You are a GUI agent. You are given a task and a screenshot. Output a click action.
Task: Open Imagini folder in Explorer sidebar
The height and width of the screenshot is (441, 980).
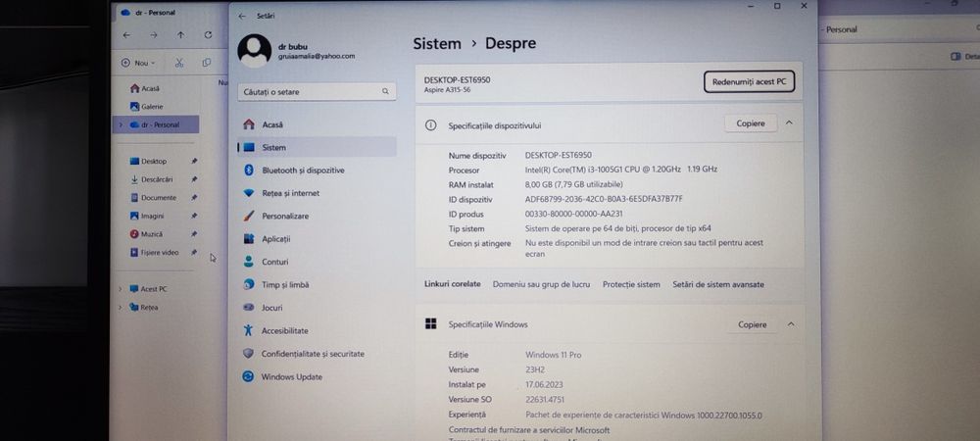pyautogui.click(x=147, y=216)
